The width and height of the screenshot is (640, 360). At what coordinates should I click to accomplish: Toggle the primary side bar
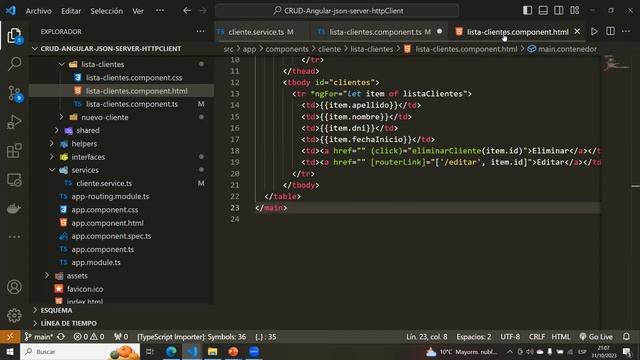(x=527, y=11)
